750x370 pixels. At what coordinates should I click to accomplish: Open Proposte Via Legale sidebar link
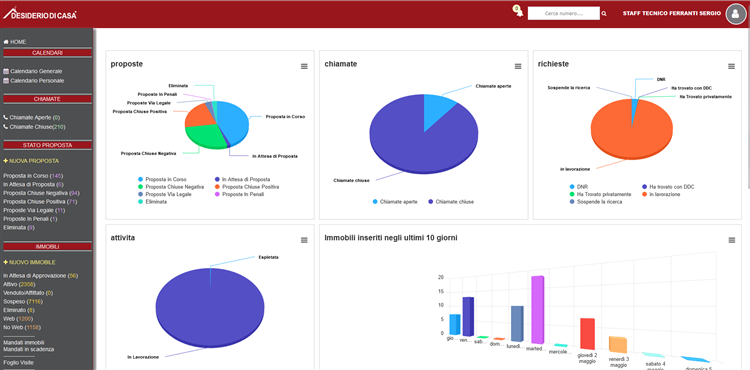point(34,210)
